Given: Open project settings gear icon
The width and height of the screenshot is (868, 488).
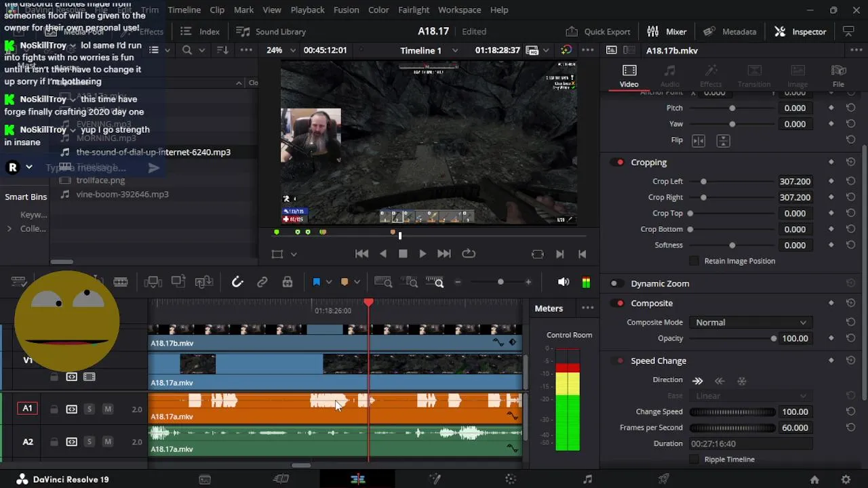Looking at the screenshot, I should coord(846,479).
